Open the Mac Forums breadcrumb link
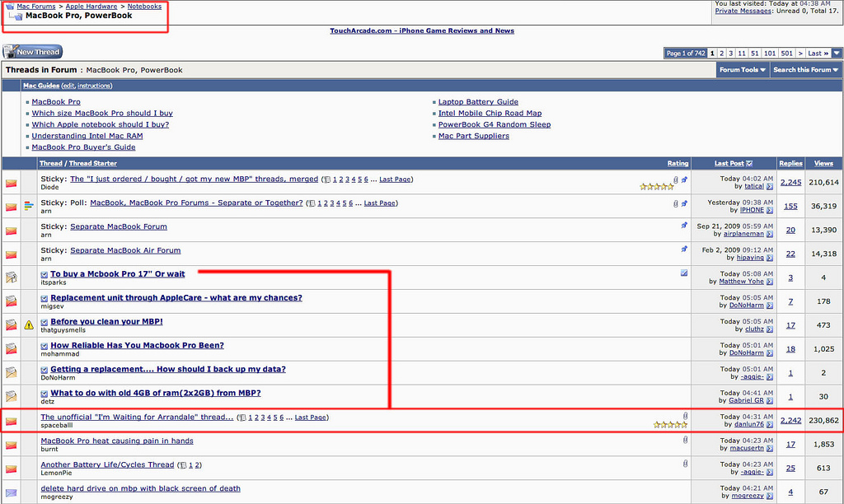The image size is (844, 504). point(36,7)
